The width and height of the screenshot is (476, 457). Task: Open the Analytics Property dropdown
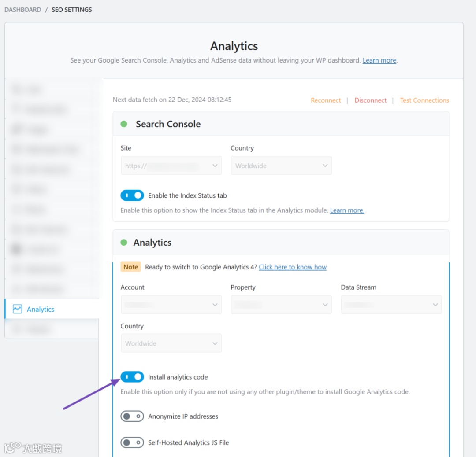click(x=281, y=305)
